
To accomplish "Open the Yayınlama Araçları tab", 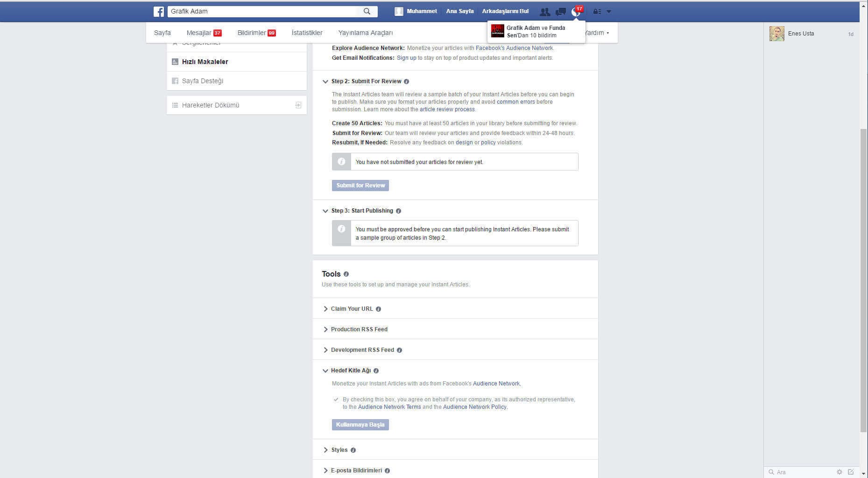I will [366, 33].
